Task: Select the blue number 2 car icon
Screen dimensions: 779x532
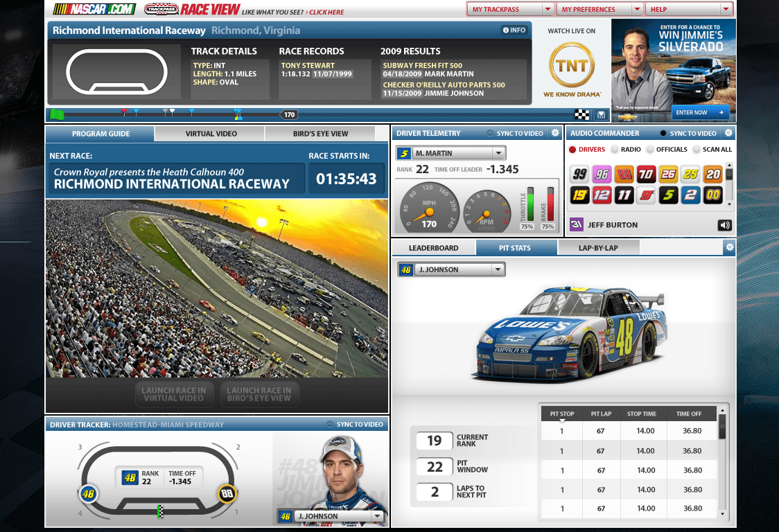Action: click(x=690, y=195)
